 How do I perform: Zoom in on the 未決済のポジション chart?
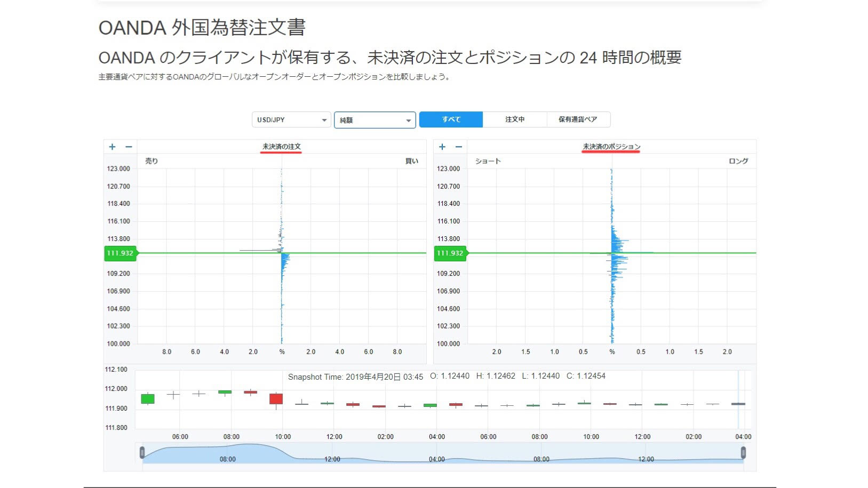442,147
